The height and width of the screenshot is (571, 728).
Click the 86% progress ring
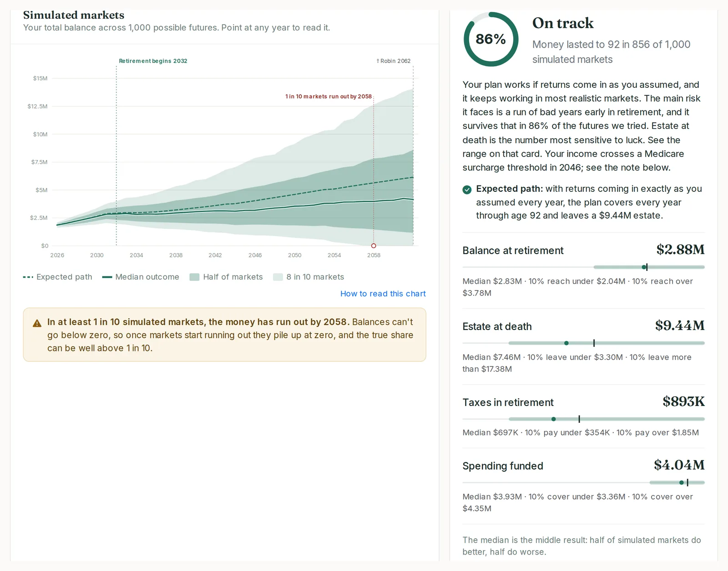(x=490, y=39)
